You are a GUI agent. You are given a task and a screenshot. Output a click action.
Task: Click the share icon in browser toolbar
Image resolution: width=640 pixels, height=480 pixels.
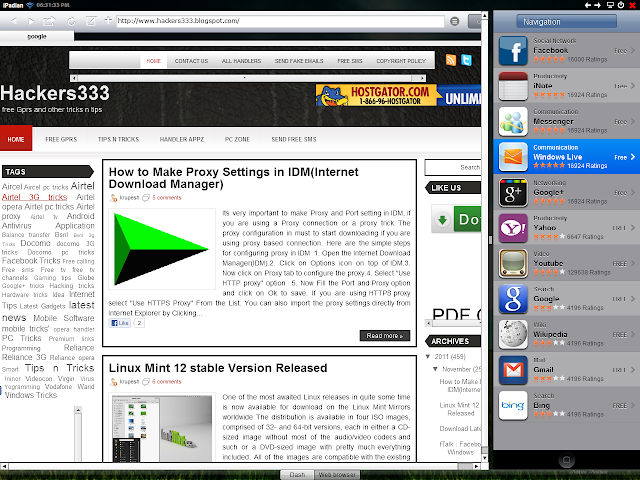click(x=49, y=20)
